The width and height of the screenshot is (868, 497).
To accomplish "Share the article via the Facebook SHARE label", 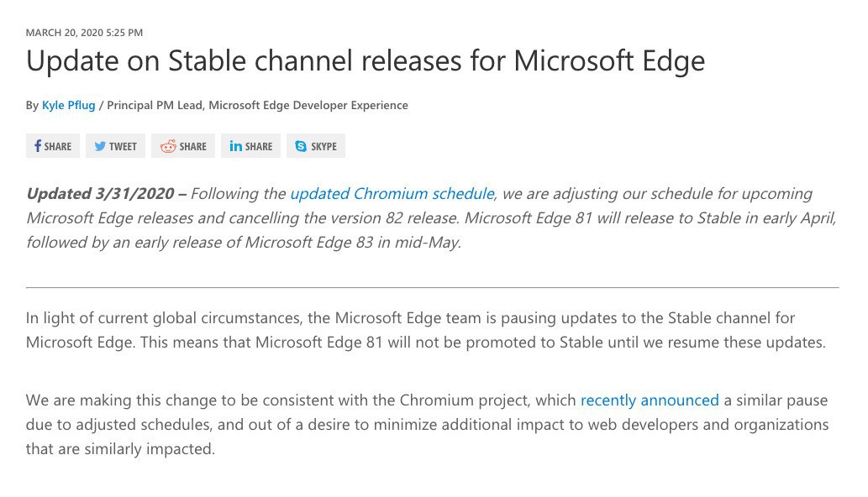I will pos(58,146).
